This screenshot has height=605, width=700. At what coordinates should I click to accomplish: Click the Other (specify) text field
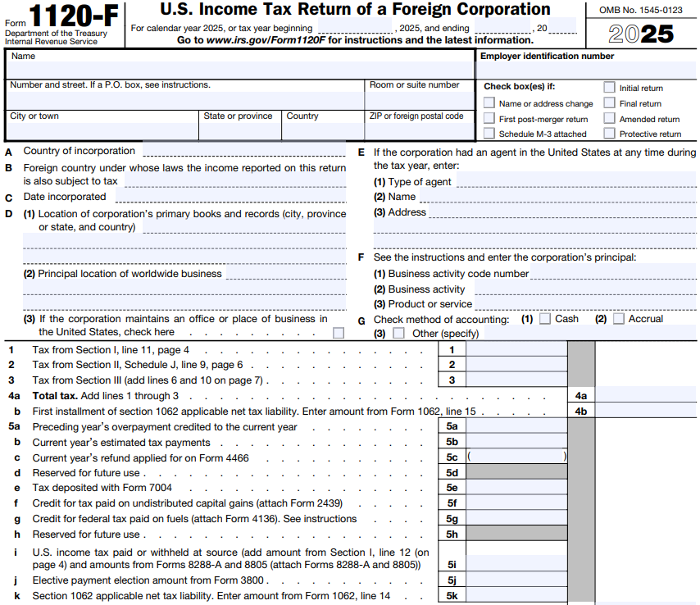click(x=590, y=332)
